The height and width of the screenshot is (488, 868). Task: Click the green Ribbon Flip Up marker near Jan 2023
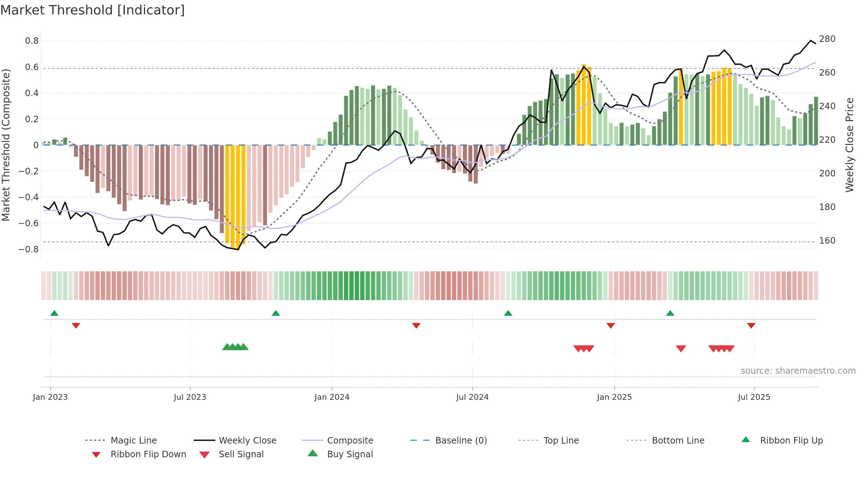coord(54,313)
